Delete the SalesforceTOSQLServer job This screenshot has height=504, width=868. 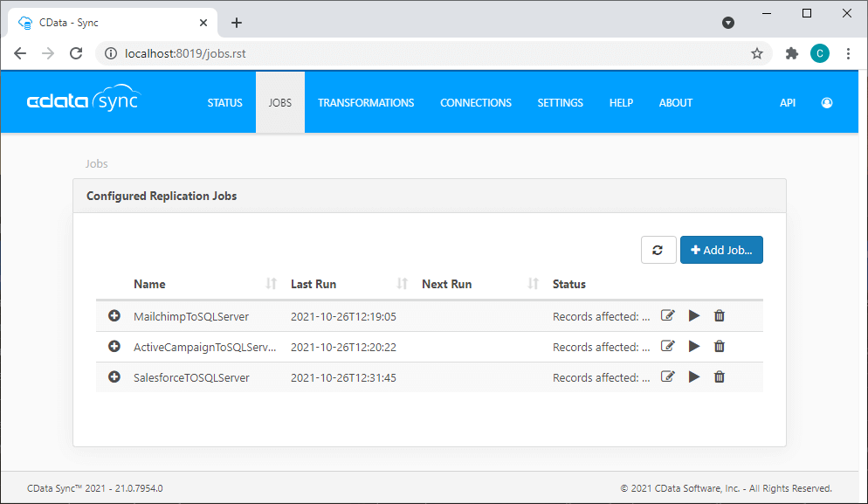[x=720, y=377]
